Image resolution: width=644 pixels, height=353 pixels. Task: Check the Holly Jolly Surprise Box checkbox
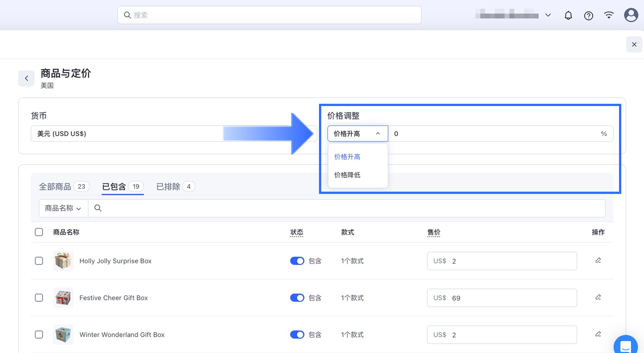click(x=39, y=261)
